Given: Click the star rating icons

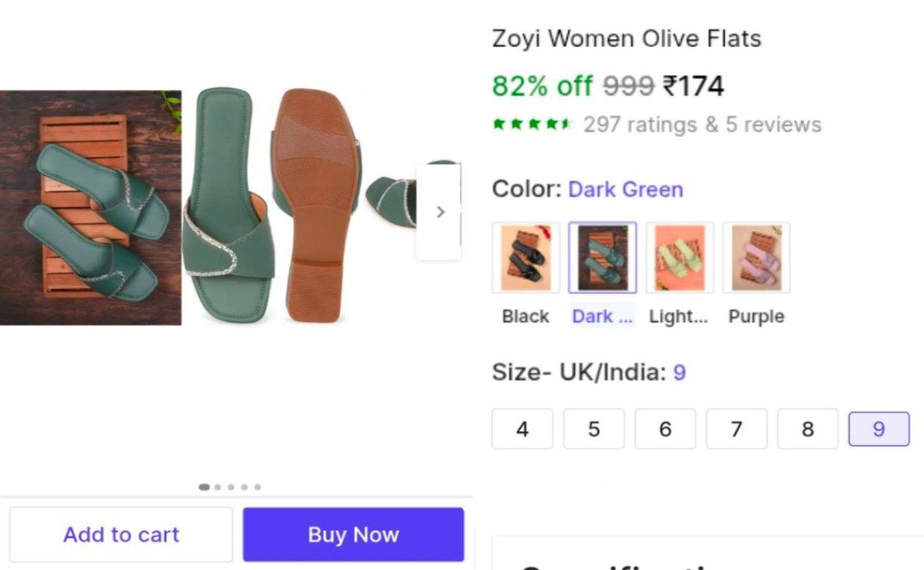Looking at the screenshot, I should pyautogui.click(x=530, y=123).
